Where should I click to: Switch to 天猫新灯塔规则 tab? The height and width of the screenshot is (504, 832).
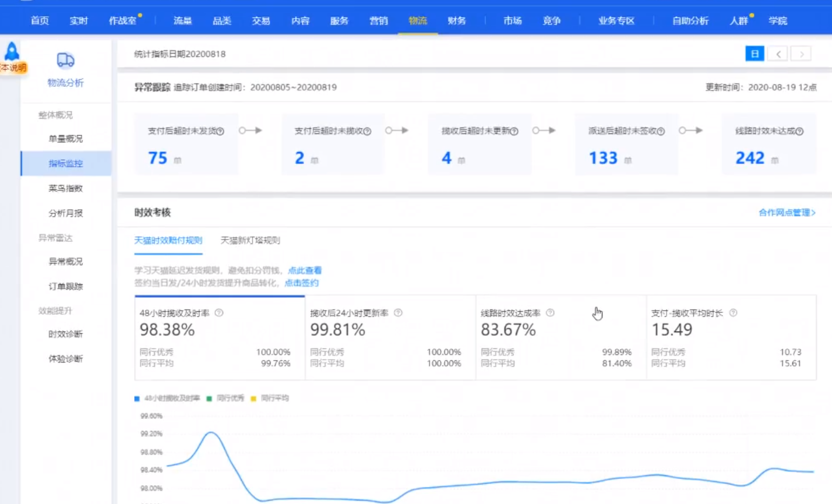(251, 241)
